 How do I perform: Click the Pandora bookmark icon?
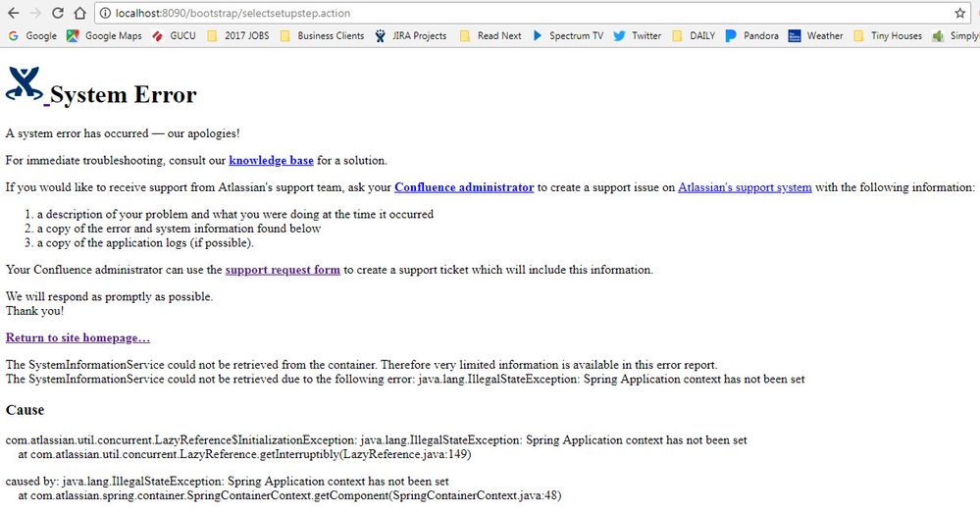pyautogui.click(x=731, y=36)
